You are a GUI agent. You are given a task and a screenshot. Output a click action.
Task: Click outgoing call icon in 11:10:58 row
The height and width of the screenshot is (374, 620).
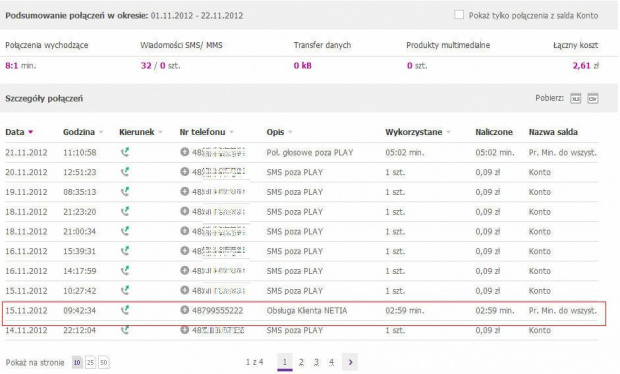125,152
